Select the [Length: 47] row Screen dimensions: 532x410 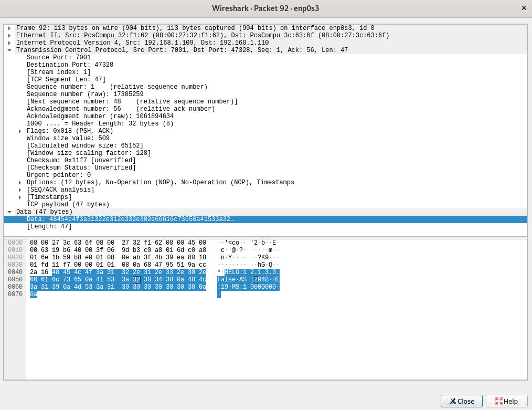pyautogui.click(x=265, y=226)
